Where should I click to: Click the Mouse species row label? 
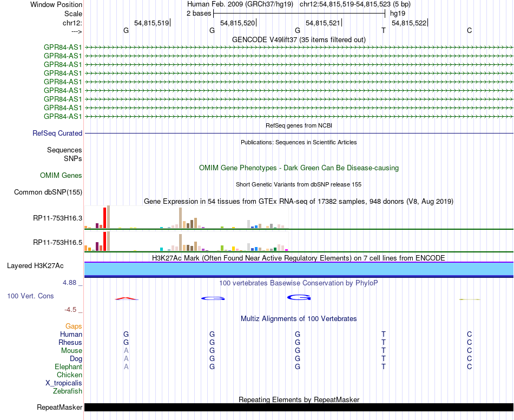(x=71, y=351)
